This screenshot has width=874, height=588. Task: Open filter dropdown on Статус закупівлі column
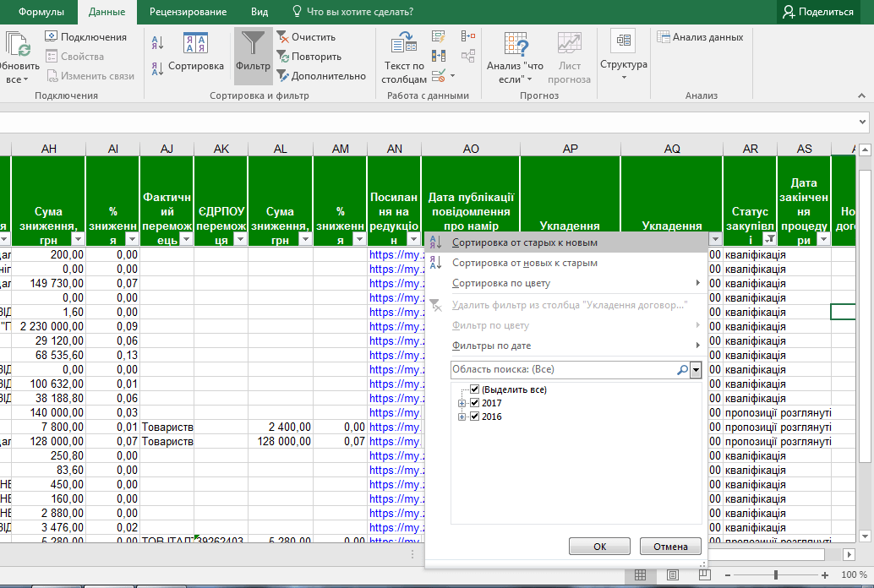pyautogui.click(x=768, y=240)
